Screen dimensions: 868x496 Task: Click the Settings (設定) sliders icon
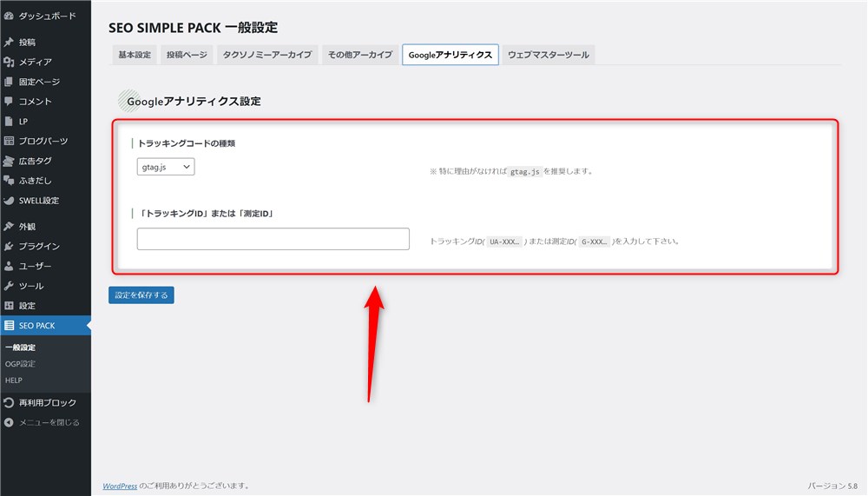[9, 306]
